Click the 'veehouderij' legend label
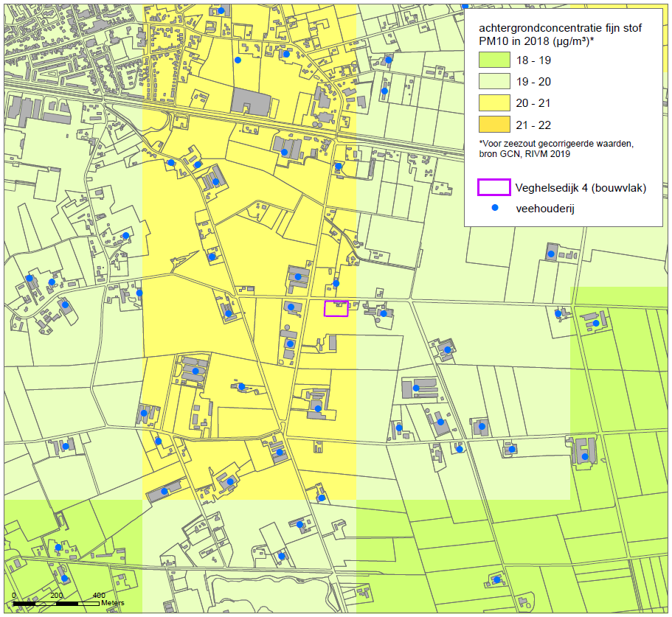The image size is (672, 617). click(x=545, y=209)
